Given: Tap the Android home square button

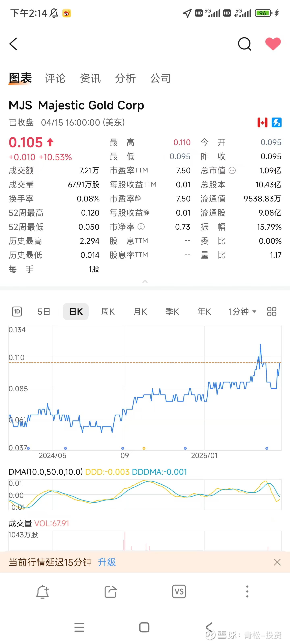Looking at the screenshot, I should pos(144,627).
